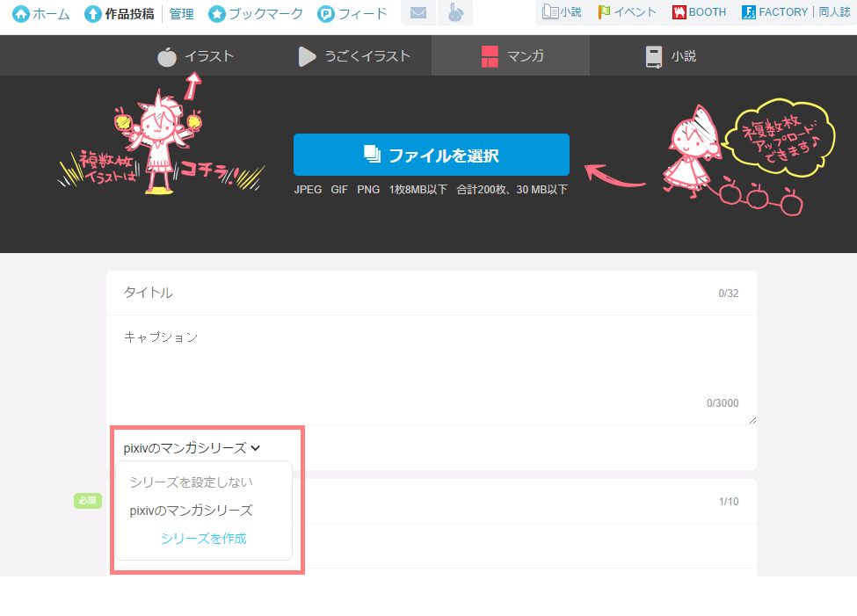Click the star bookmark icon

[x=216, y=14]
